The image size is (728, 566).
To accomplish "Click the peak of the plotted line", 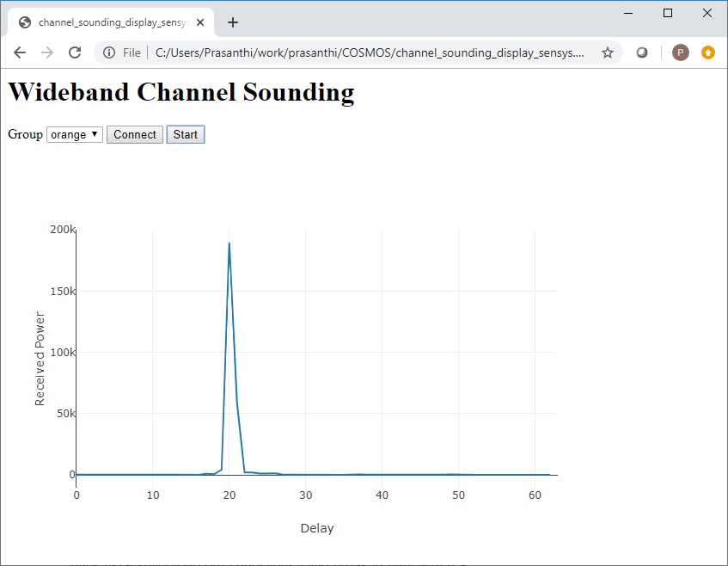I will click(229, 243).
